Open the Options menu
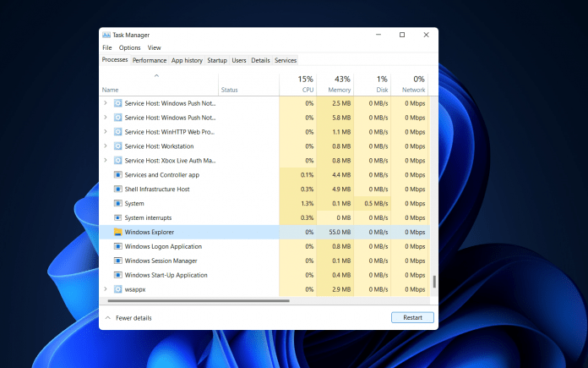 (129, 47)
